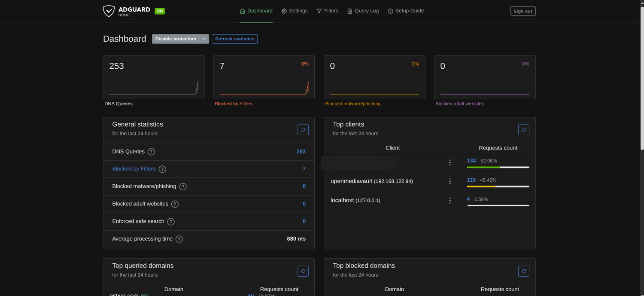Screen dimensions: 644x296
Task: Click the DNS Queries value 253 in statistics
Action: [x=301, y=152]
